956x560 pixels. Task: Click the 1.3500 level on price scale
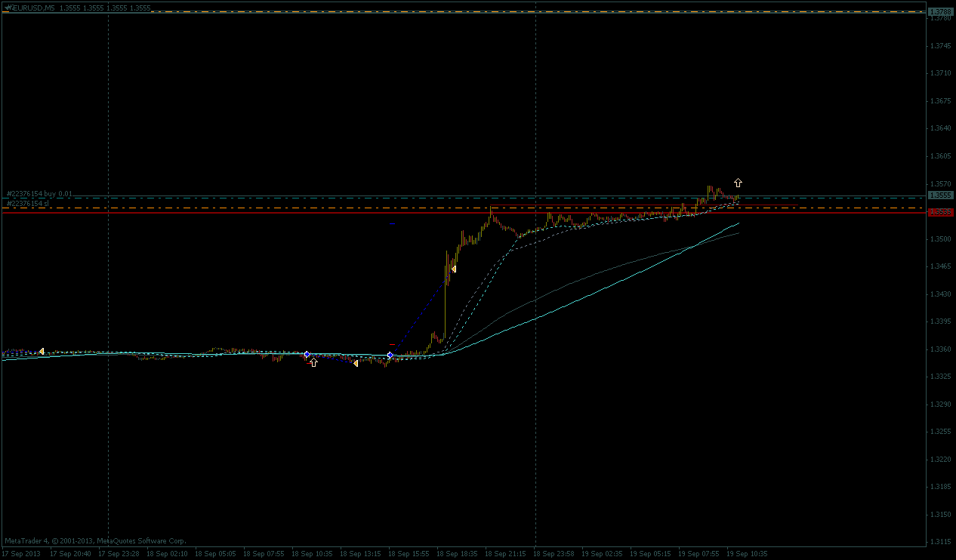click(939, 239)
